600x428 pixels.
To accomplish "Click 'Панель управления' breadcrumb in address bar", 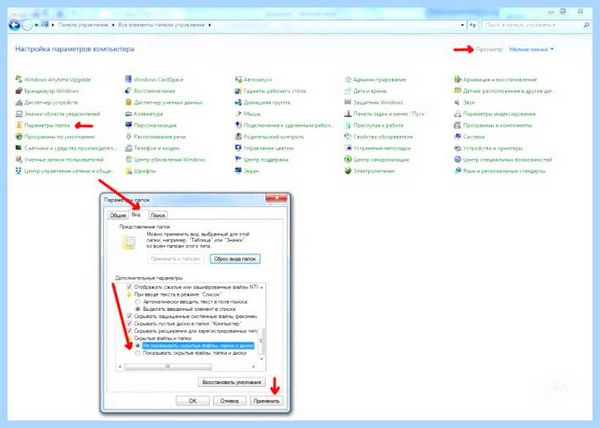I will click(83, 25).
